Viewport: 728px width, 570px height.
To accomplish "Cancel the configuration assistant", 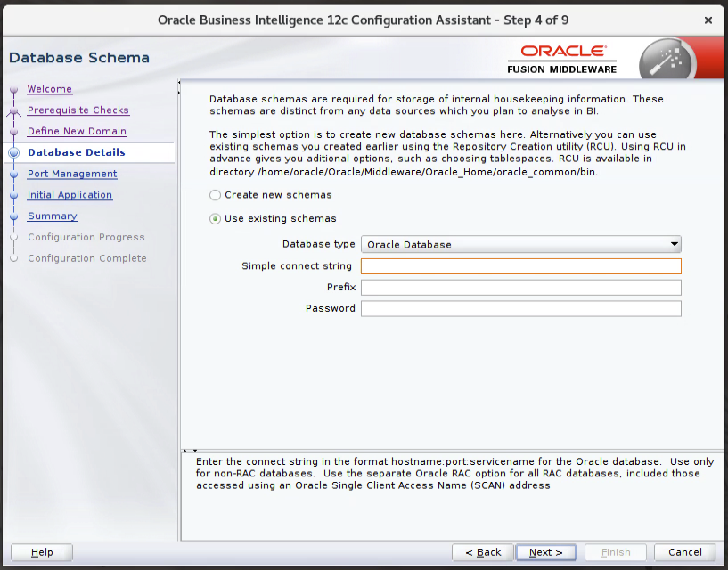I will click(x=685, y=552).
